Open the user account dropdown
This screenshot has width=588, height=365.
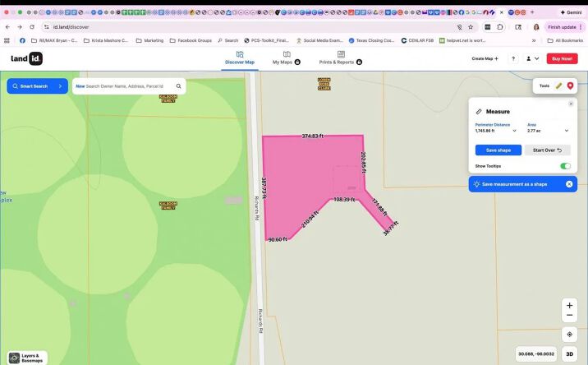(x=532, y=58)
